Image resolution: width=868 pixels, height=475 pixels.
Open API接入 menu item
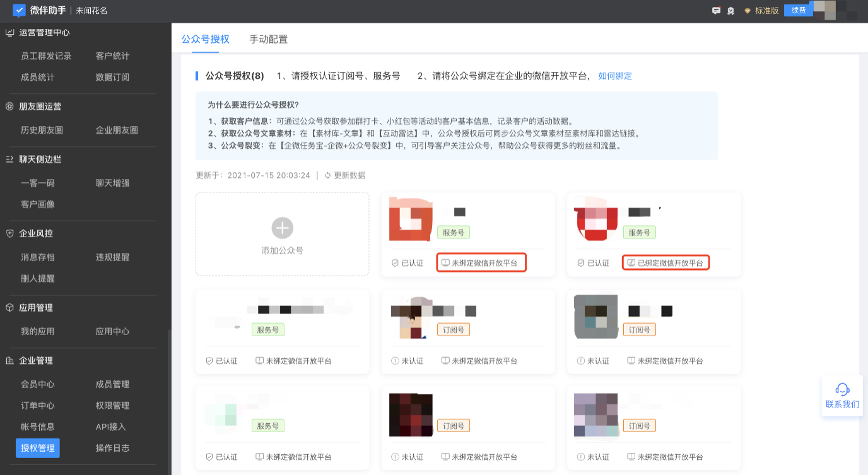(x=111, y=427)
